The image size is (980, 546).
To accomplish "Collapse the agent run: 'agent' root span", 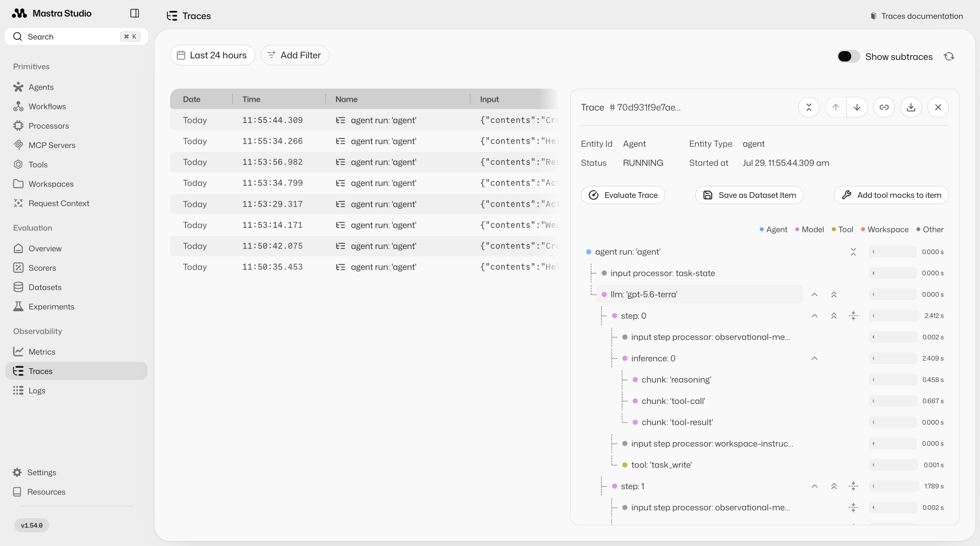I will pos(853,252).
